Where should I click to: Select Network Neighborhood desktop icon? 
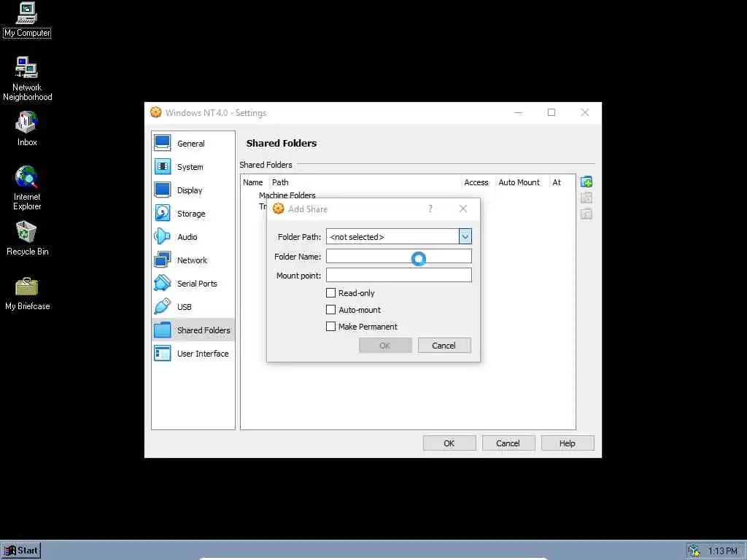pos(27,79)
